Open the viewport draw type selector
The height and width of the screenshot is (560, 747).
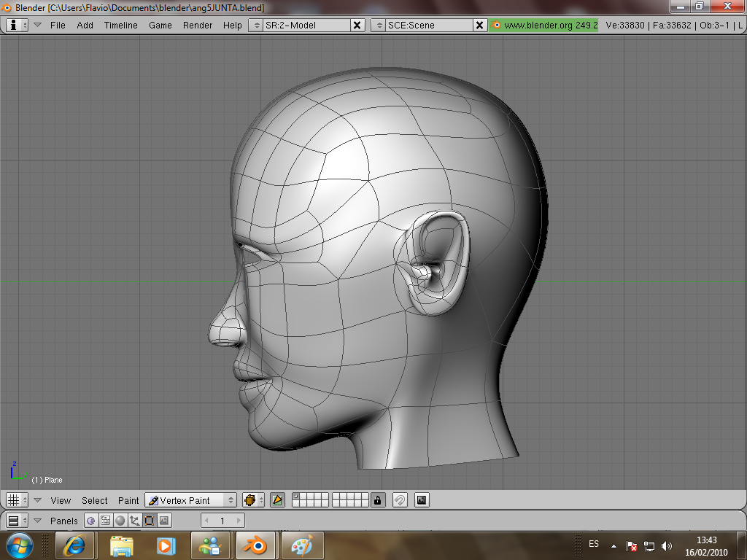[253, 500]
